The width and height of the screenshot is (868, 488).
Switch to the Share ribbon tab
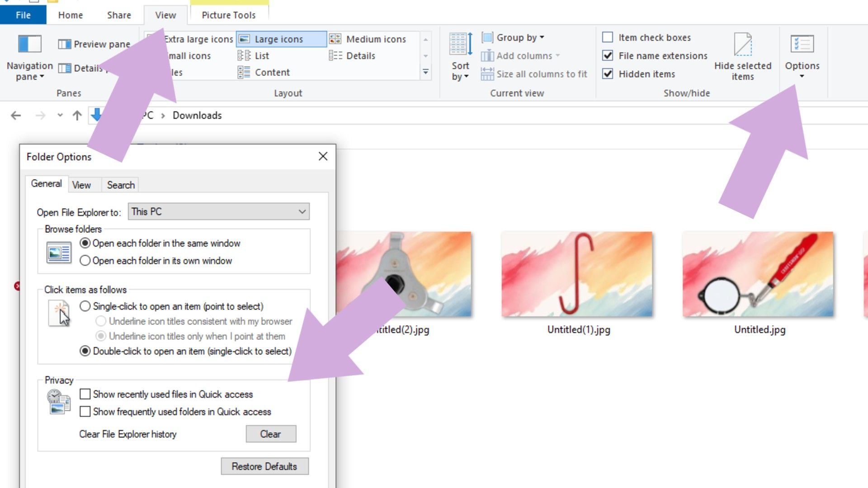[x=119, y=15]
